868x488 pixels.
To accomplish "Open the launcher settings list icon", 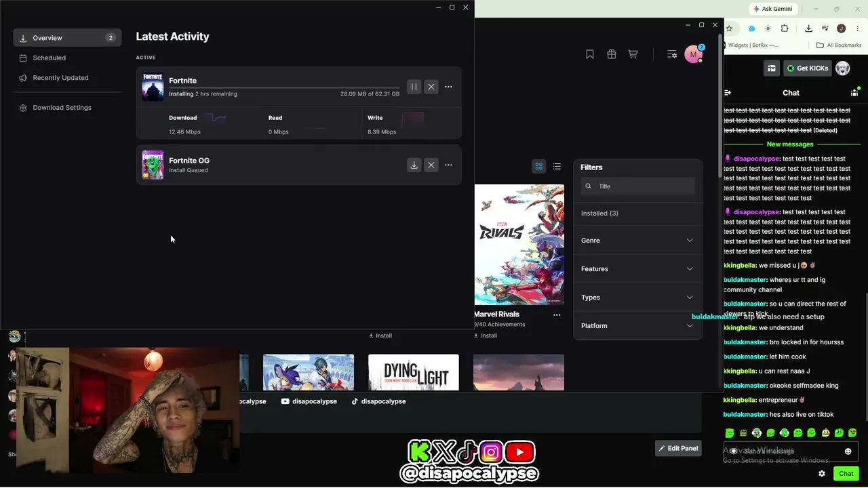I will [x=672, y=54].
